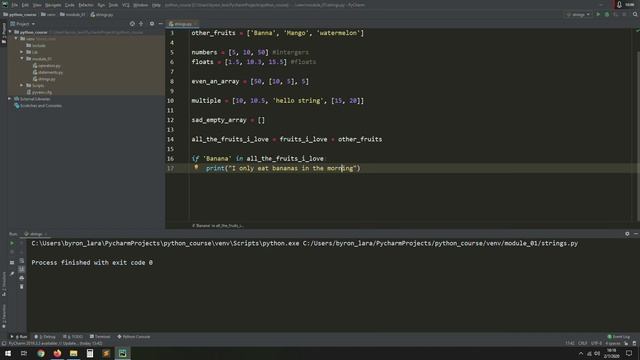The height and width of the screenshot is (360, 640).
Task: Open the Navigate menu
Action: pos(53,5)
